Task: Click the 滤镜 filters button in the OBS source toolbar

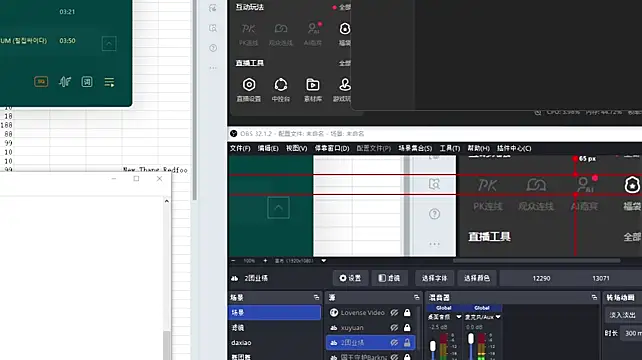Action: (389, 278)
